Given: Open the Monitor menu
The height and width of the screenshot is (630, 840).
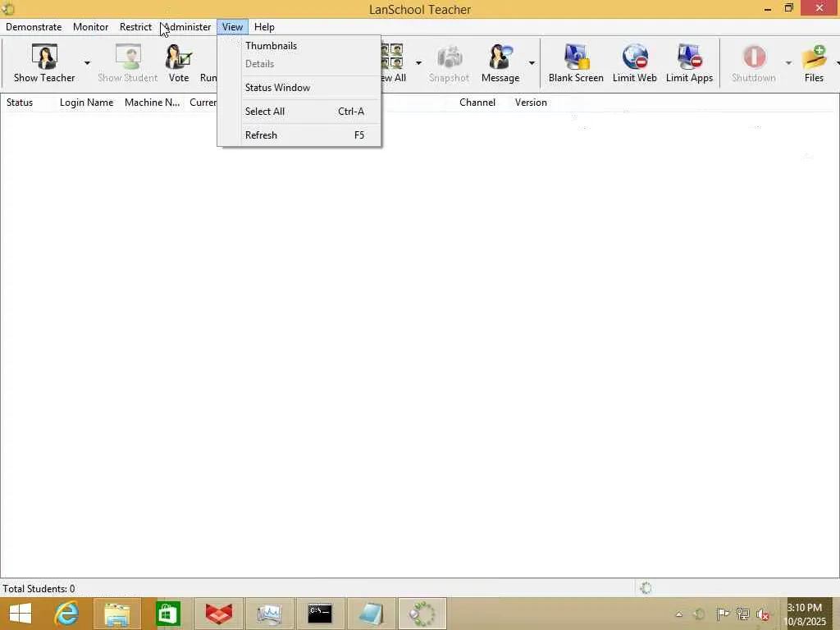Looking at the screenshot, I should pyautogui.click(x=90, y=27).
